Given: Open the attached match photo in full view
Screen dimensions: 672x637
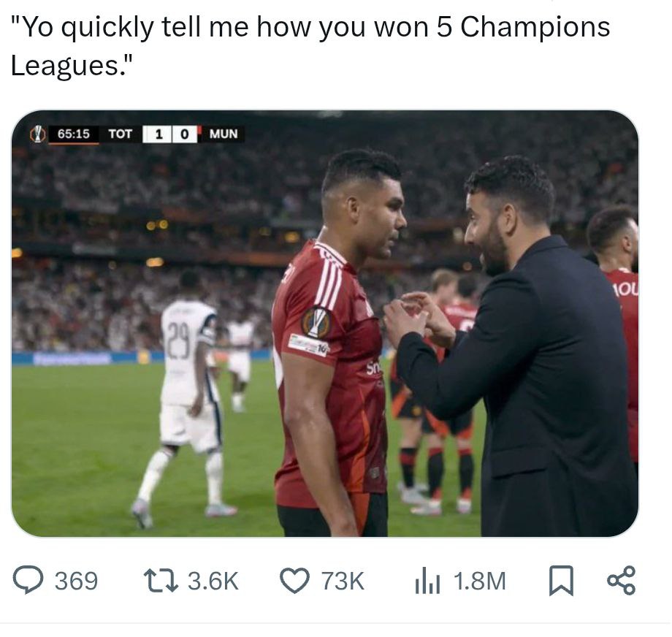Looking at the screenshot, I should (325, 323).
